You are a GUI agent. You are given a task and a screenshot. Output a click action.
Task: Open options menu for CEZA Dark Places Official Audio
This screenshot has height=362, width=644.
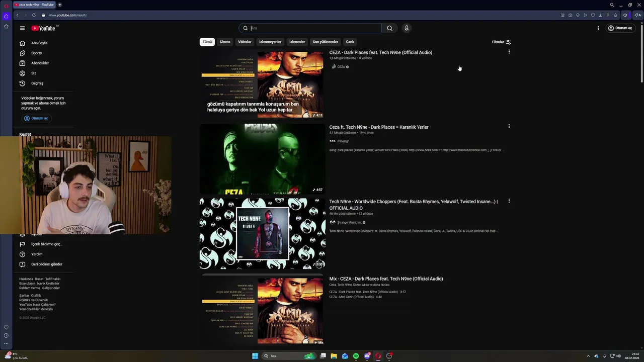coord(509,52)
